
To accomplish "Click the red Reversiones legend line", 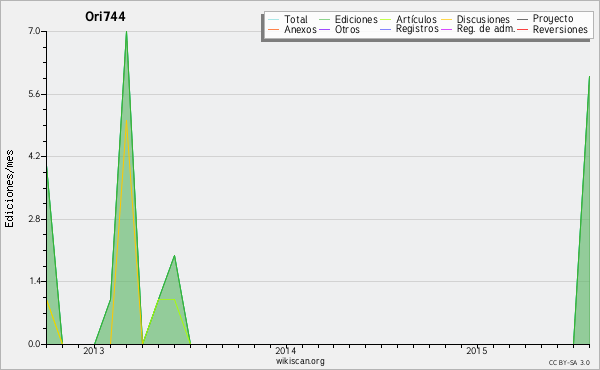I will coord(522,29).
